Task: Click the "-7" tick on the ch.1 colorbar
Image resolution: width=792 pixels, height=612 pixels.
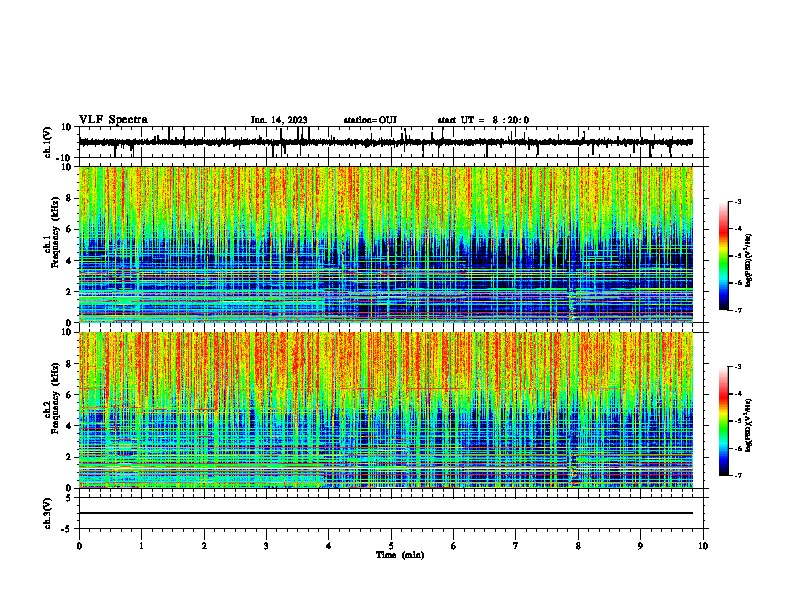Action: click(x=737, y=310)
